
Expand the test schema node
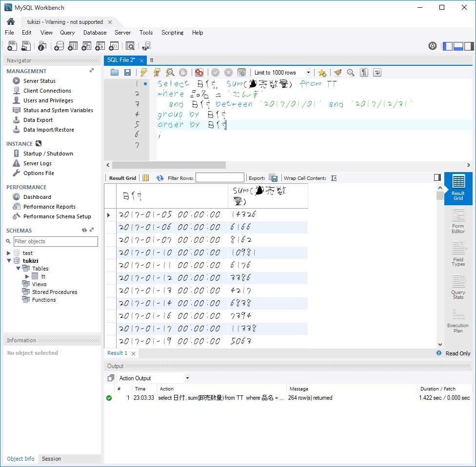(x=9, y=253)
